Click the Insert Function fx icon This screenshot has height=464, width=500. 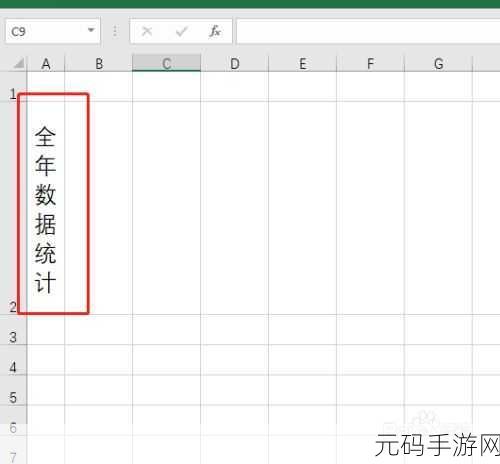tap(215, 32)
